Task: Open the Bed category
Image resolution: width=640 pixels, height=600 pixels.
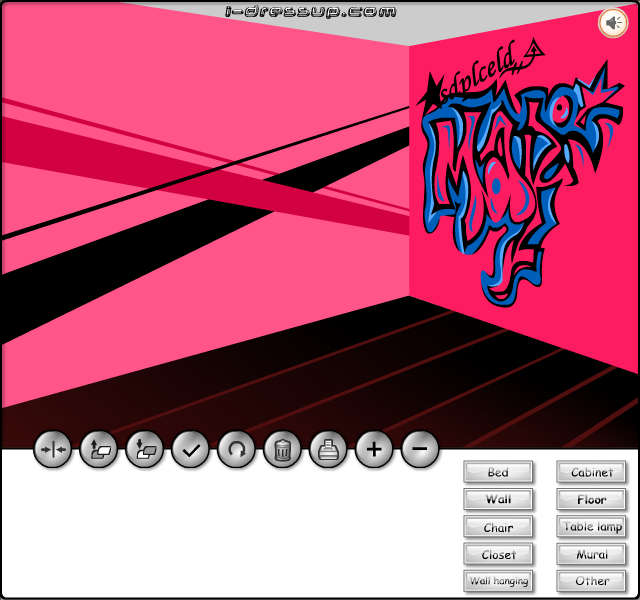Action: [498, 472]
